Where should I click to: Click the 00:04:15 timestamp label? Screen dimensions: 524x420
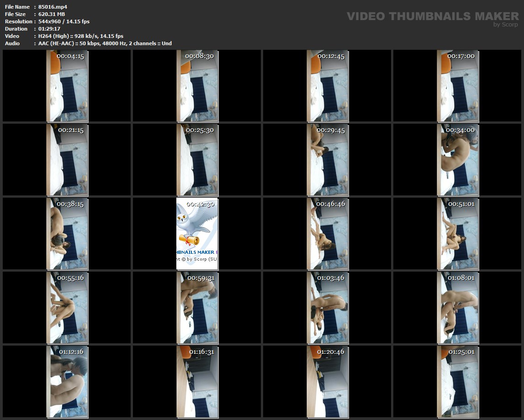point(70,56)
